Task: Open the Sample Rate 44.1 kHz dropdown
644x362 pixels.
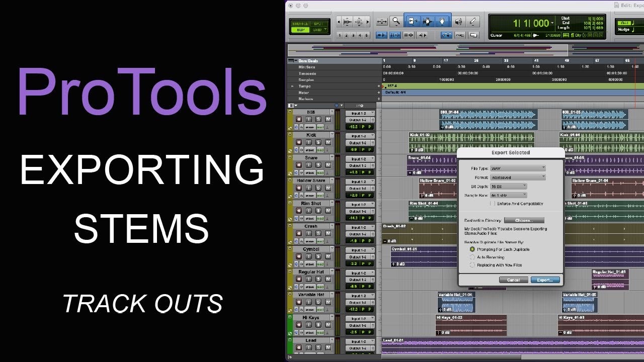Action: 508,195
